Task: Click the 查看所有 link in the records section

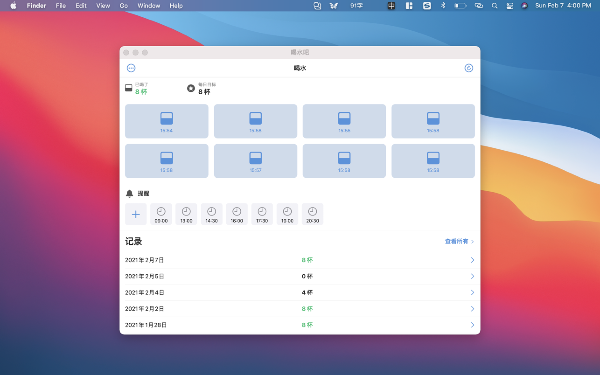Action: coord(459,241)
